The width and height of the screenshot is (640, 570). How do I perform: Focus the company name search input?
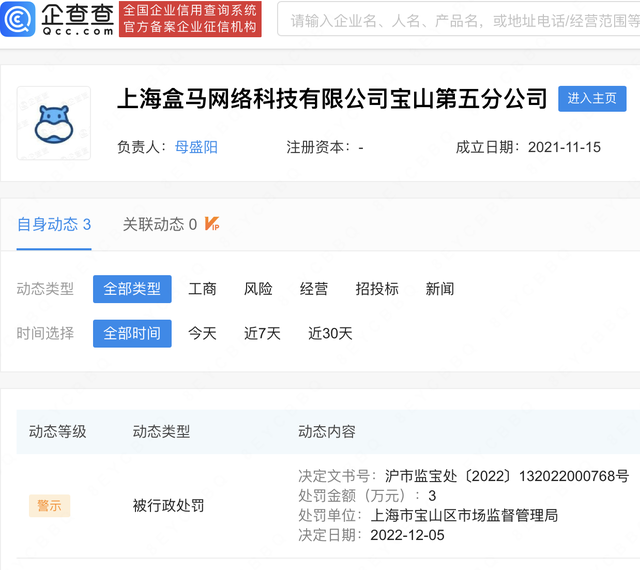[x=459, y=20]
